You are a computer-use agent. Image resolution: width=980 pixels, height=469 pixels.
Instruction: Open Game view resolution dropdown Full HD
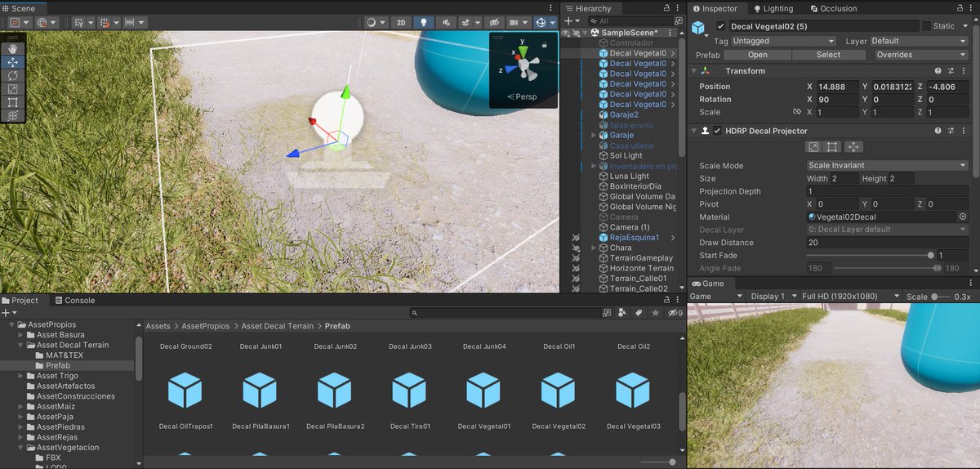pyautogui.click(x=850, y=296)
